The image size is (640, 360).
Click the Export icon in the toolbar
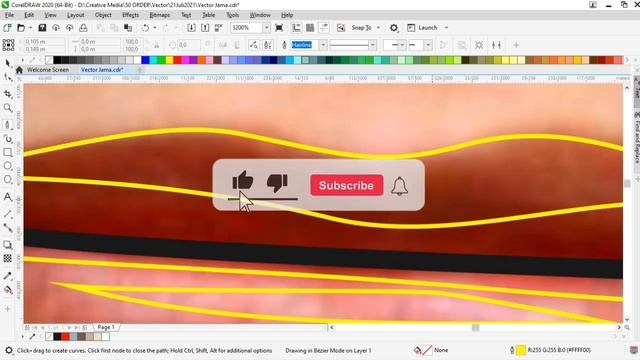point(205,28)
